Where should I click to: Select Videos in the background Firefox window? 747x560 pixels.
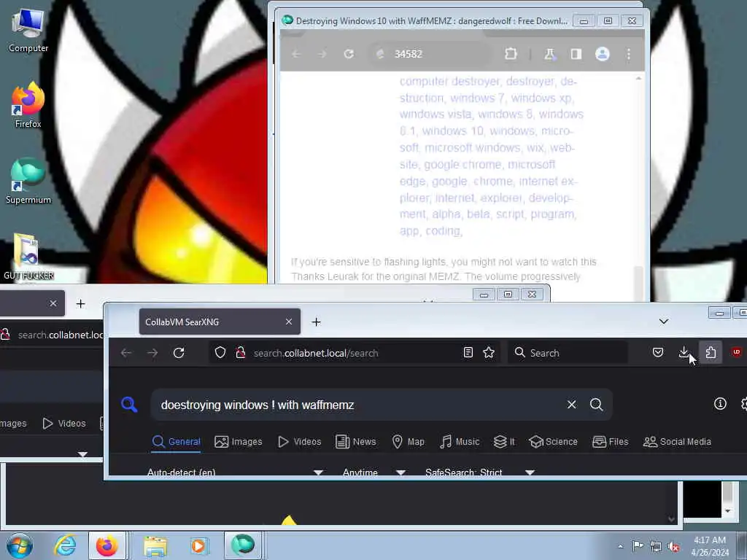[64, 424]
